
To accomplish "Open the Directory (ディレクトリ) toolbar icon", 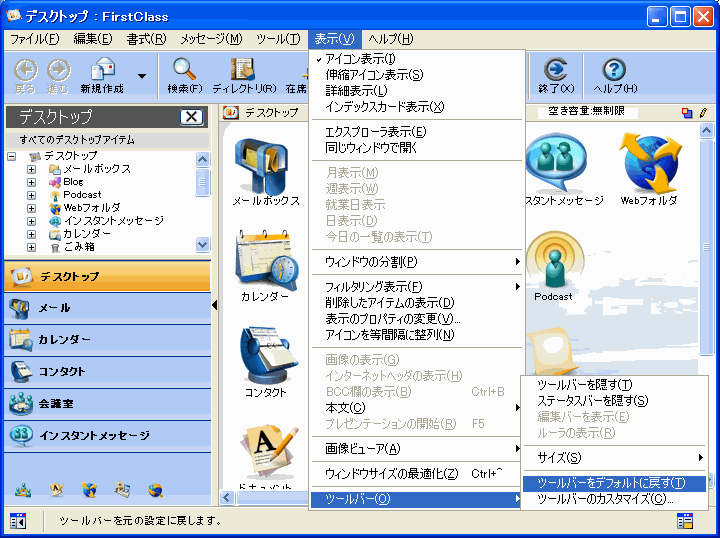I will [x=243, y=74].
